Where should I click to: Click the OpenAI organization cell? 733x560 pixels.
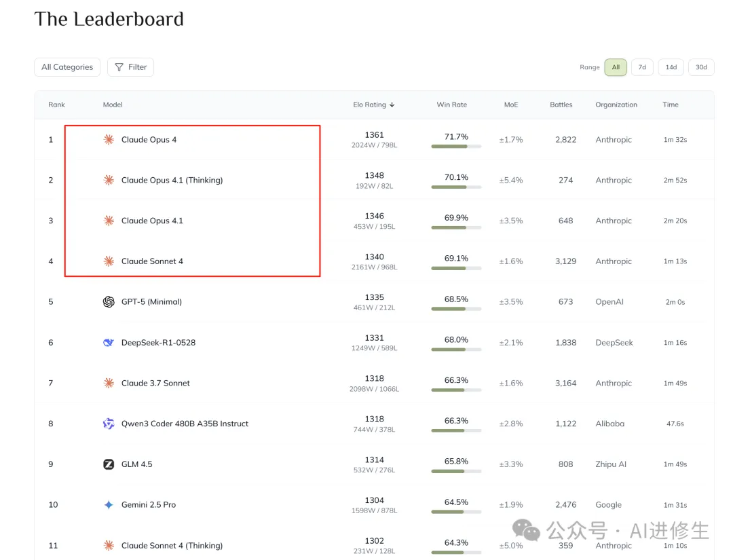pos(609,301)
